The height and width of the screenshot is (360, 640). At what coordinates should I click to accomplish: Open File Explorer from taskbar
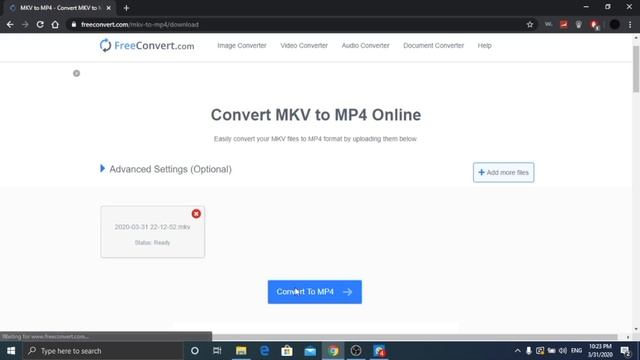click(241, 351)
